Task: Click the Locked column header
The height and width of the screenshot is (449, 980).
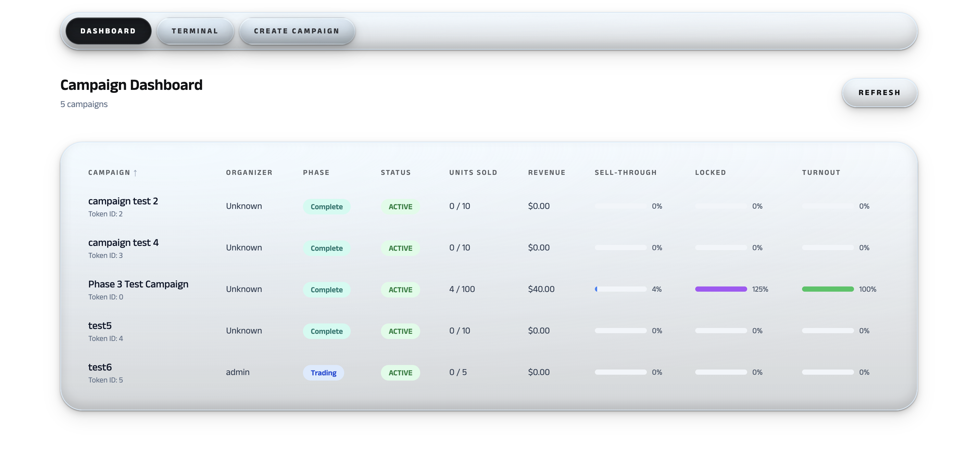Action: click(710, 173)
